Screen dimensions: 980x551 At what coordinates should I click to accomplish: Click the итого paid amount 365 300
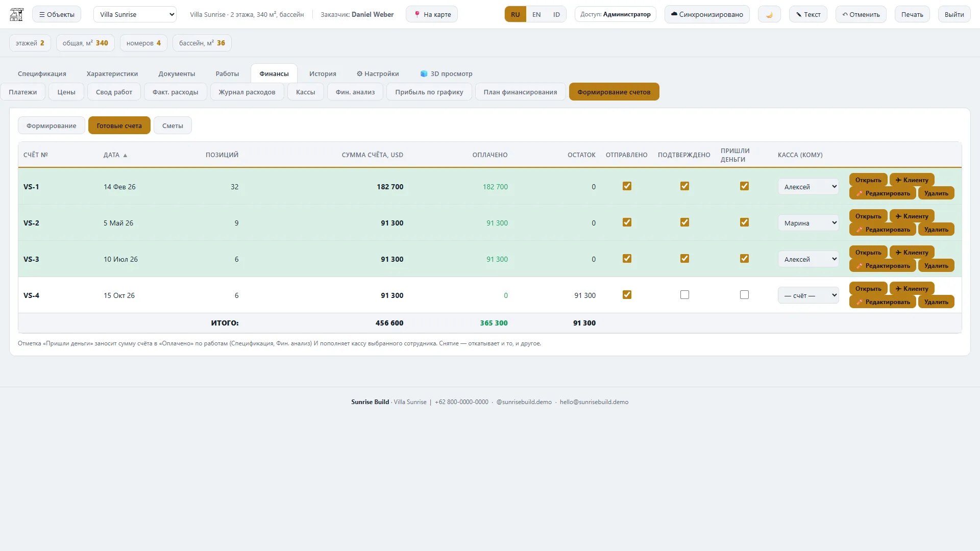coord(494,323)
